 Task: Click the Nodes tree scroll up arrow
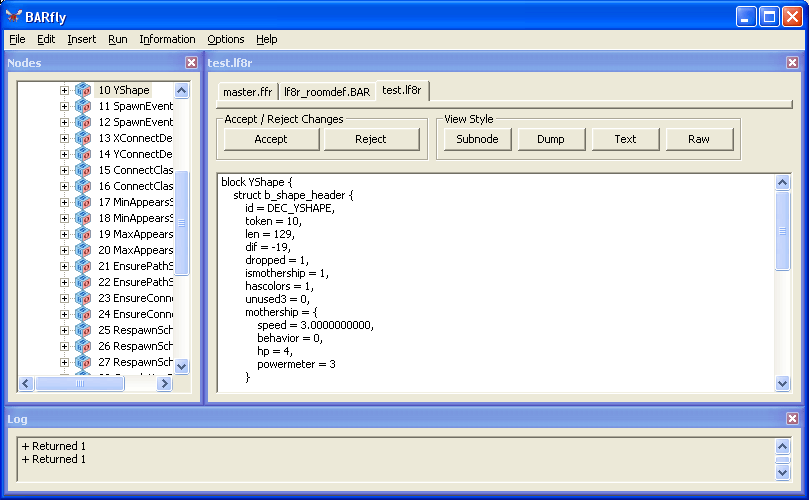point(182,90)
